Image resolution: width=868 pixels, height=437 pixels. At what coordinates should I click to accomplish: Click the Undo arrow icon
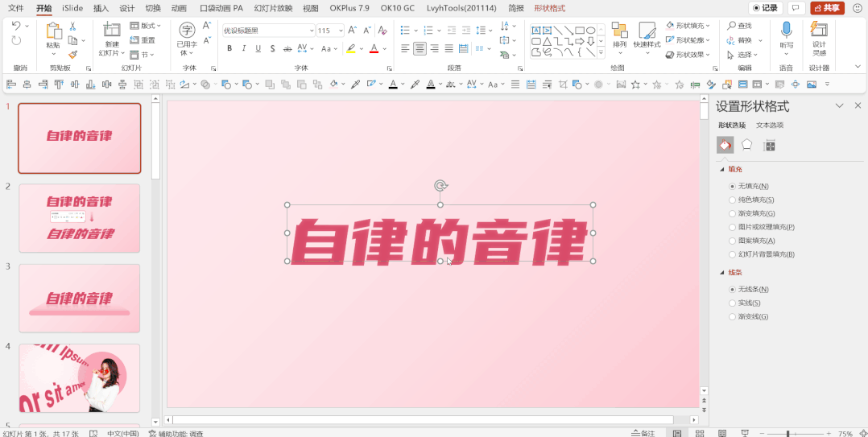click(x=17, y=26)
